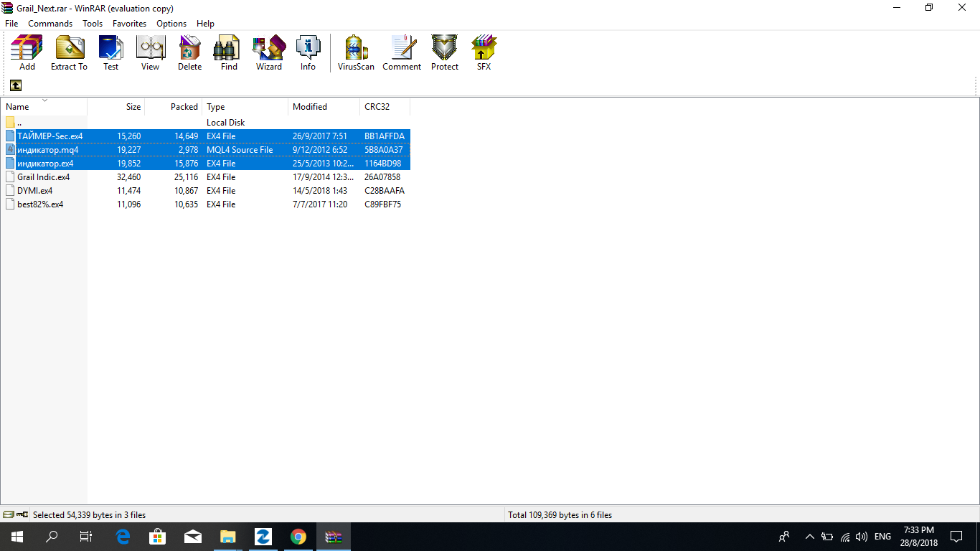Open the Tools menu
This screenshot has height=551, width=980.
coord(93,24)
